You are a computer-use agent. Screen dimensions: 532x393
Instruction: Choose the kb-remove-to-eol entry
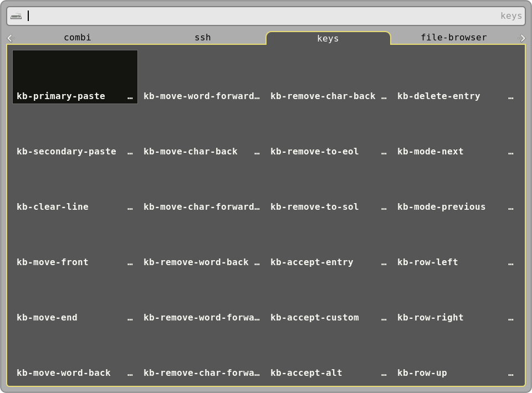[329, 132]
